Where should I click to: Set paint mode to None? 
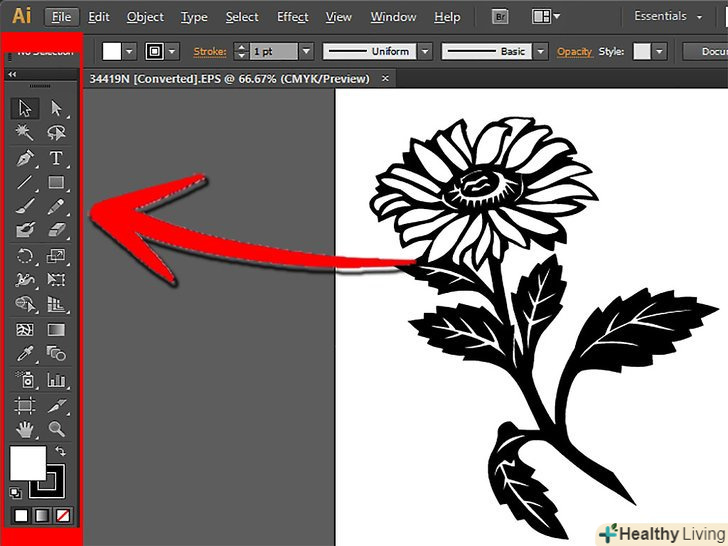click(x=63, y=515)
